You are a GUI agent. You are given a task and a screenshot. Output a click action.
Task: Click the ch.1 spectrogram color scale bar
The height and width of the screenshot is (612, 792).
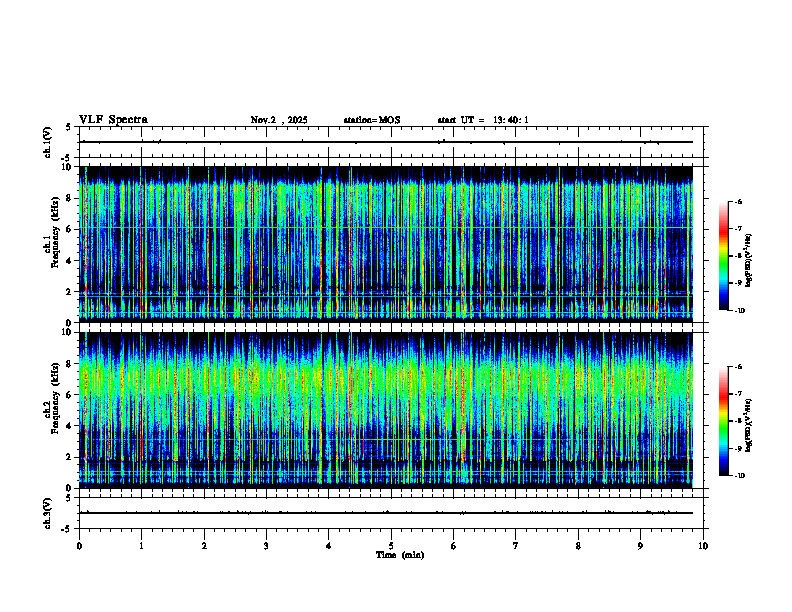[723, 256]
